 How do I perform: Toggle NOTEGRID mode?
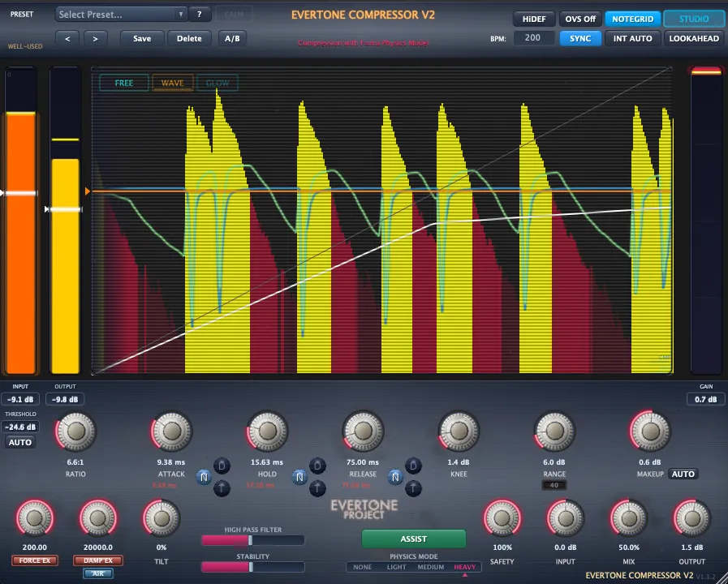pos(632,19)
